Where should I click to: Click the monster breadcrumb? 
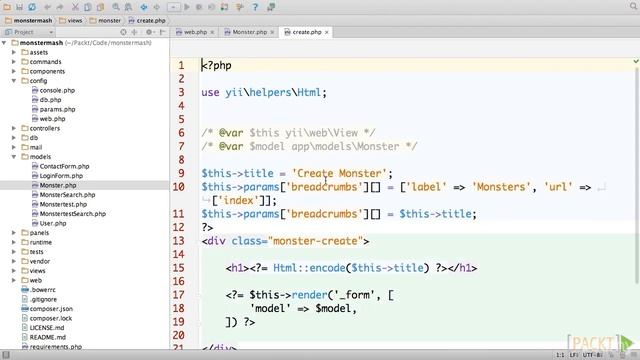(x=105, y=20)
